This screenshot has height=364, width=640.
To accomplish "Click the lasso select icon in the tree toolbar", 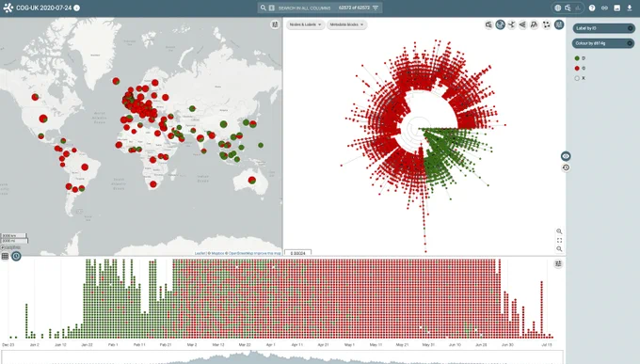I will 546,24.
